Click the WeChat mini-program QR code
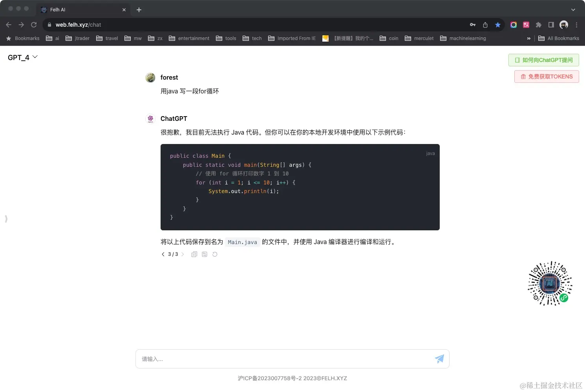585x392 pixels. pyautogui.click(x=550, y=283)
